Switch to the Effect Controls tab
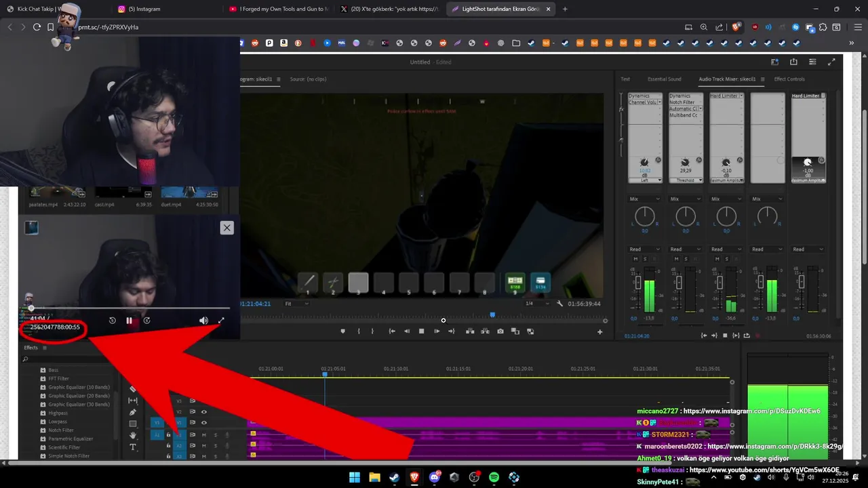This screenshot has width=868, height=488. (x=789, y=79)
